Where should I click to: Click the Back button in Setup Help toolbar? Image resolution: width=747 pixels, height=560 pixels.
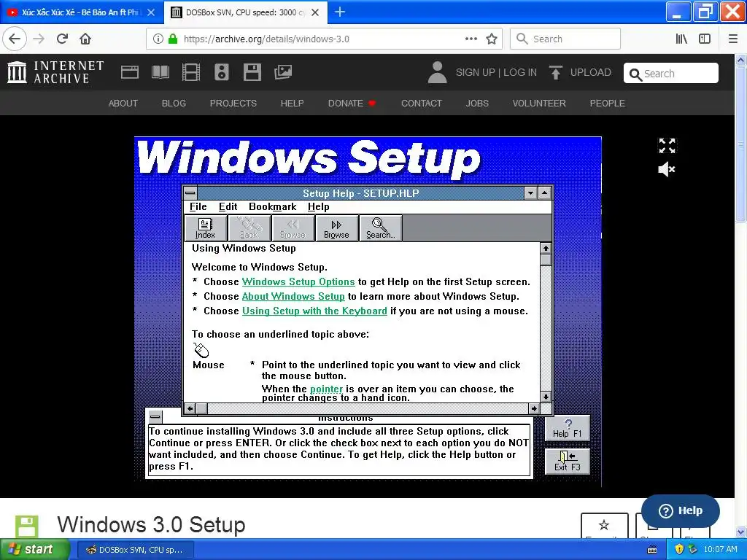click(249, 228)
